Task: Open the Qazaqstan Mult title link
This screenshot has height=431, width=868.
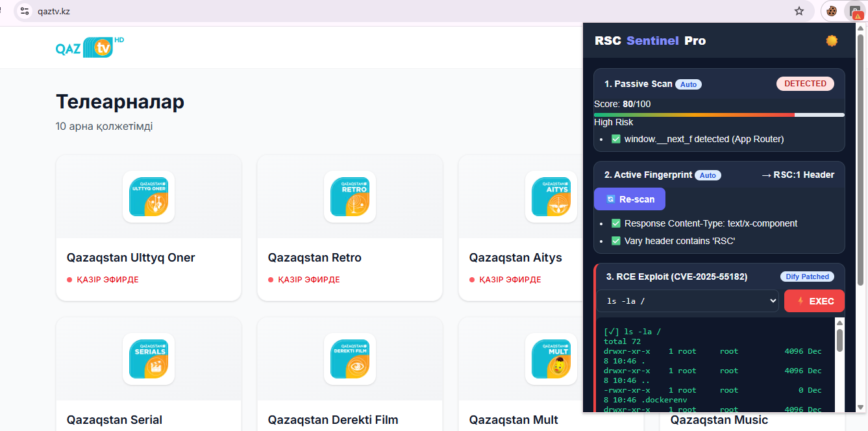Action: coord(514,420)
